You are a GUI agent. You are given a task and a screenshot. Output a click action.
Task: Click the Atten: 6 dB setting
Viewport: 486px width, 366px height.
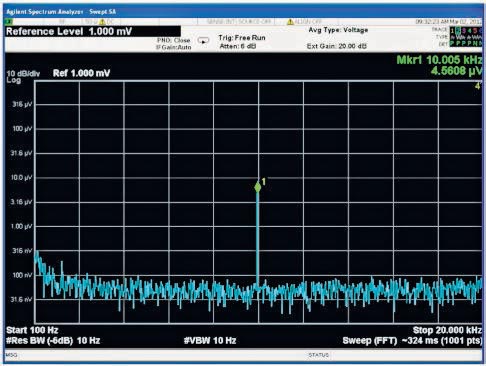coord(238,46)
